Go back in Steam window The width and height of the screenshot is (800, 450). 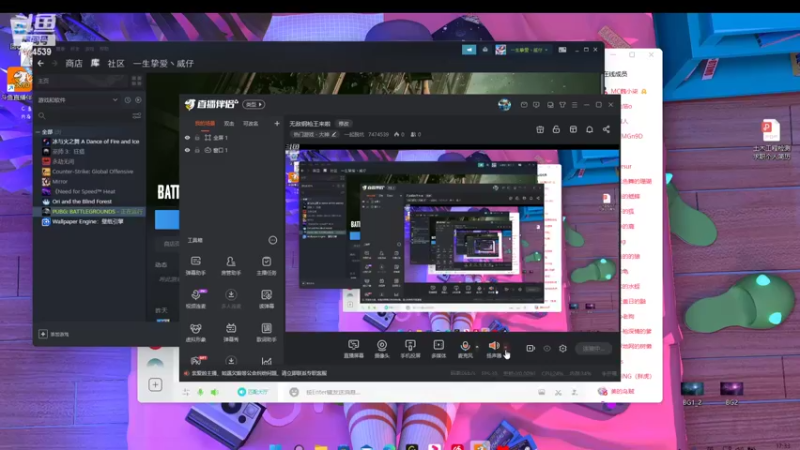pos(40,63)
